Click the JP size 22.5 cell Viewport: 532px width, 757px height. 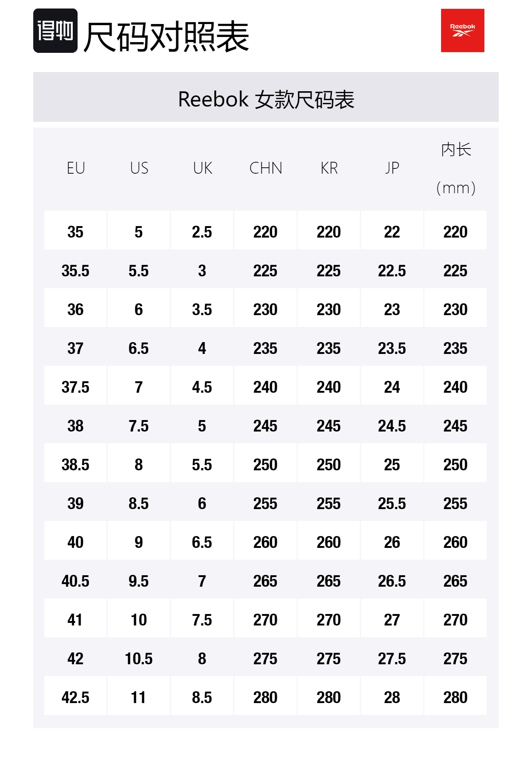point(392,271)
